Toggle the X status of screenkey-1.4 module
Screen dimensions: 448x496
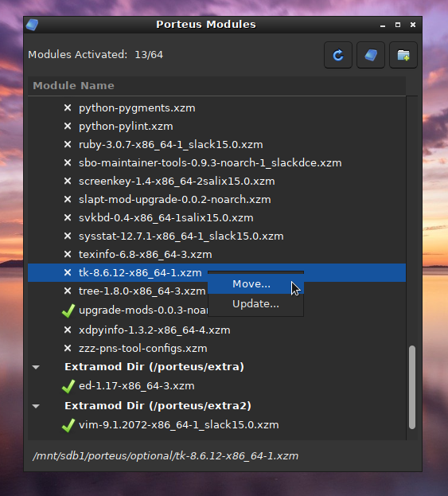[68, 181]
